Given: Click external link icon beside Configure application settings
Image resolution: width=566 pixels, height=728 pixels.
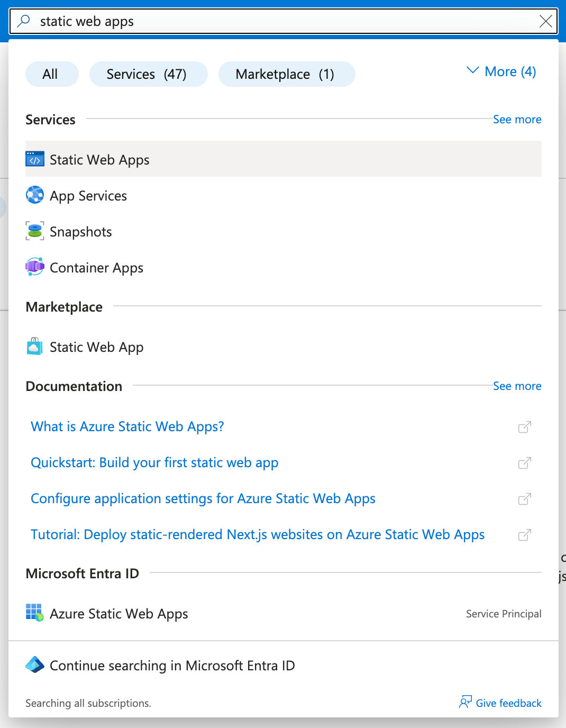Looking at the screenshot, I should pyautogui.click(x=524, y=499).
